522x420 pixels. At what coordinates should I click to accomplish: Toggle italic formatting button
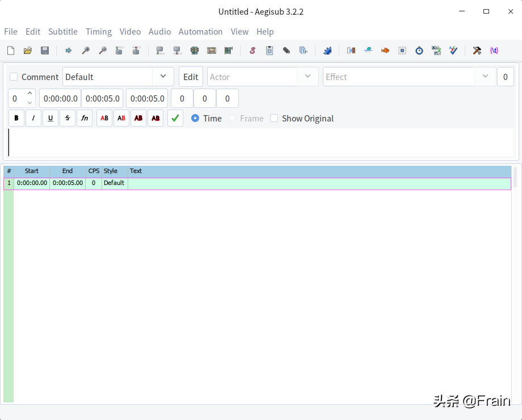click(33, 118)
